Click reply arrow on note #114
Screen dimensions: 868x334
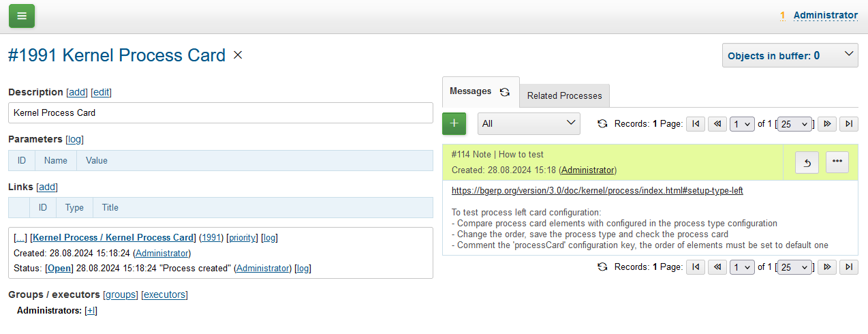tap(807, 162)
